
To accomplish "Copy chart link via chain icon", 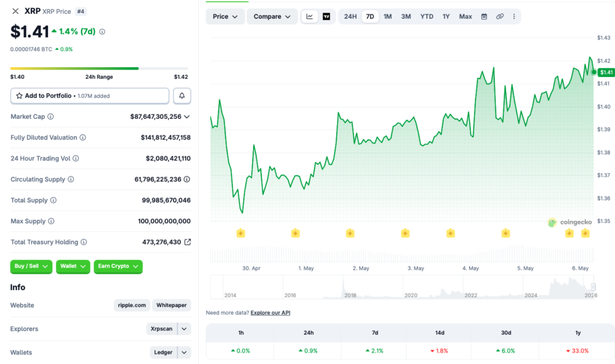I will click(500, 16).
